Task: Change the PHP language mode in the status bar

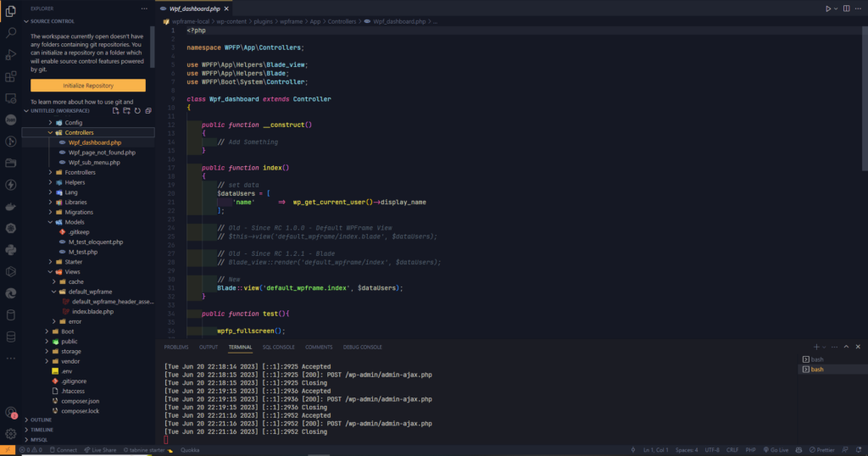Action: [751, 450]
